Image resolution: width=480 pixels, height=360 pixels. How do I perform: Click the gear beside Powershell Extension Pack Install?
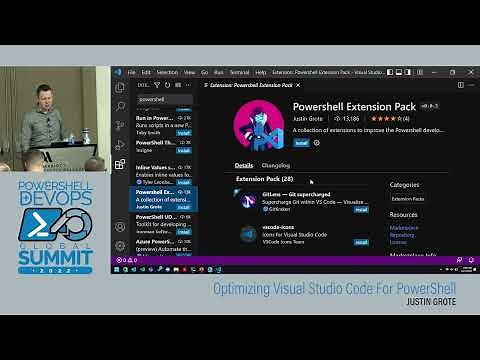317,143
